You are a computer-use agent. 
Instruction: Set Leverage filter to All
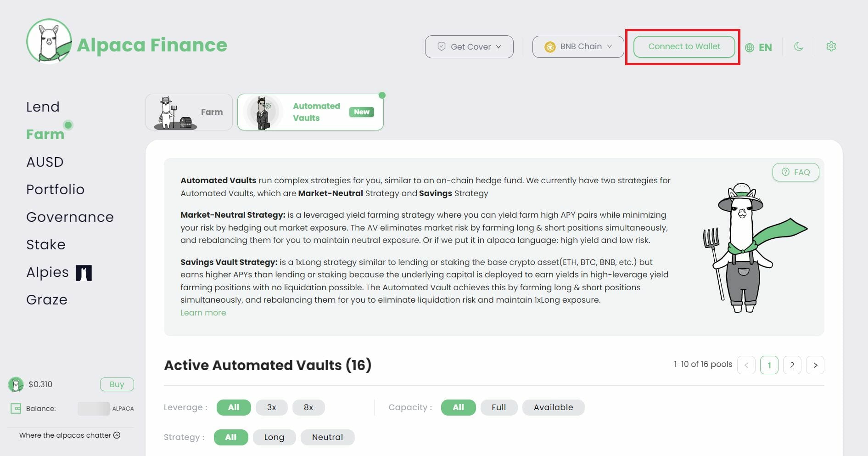[x=234, y=407]
